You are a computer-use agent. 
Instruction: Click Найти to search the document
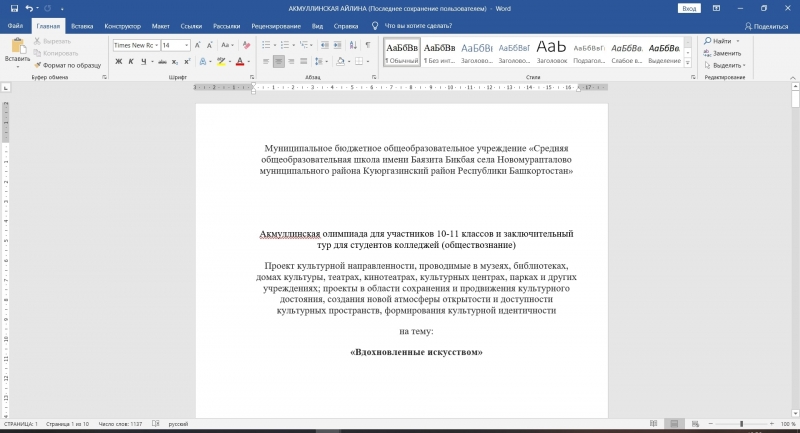[718, 41]
